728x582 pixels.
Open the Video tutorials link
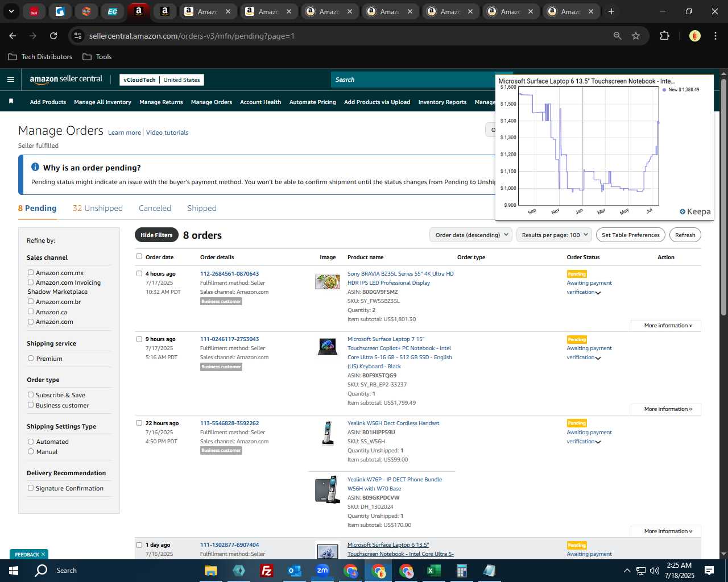pos(167,132)
